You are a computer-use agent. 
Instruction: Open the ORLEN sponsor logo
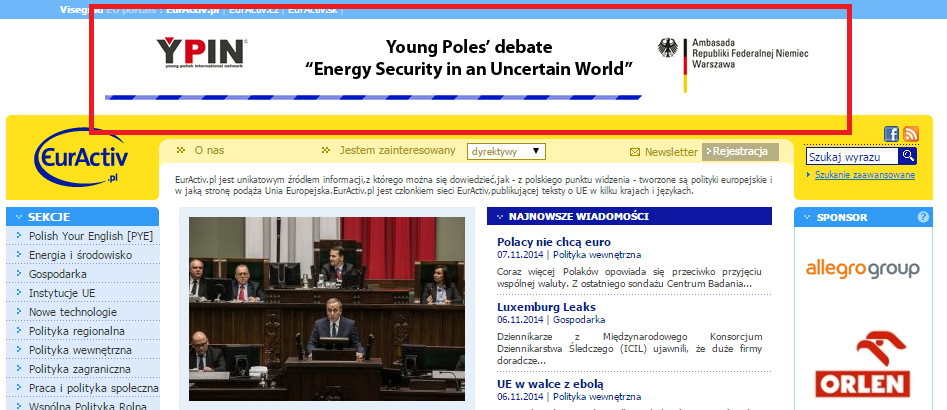click(862, 364)
